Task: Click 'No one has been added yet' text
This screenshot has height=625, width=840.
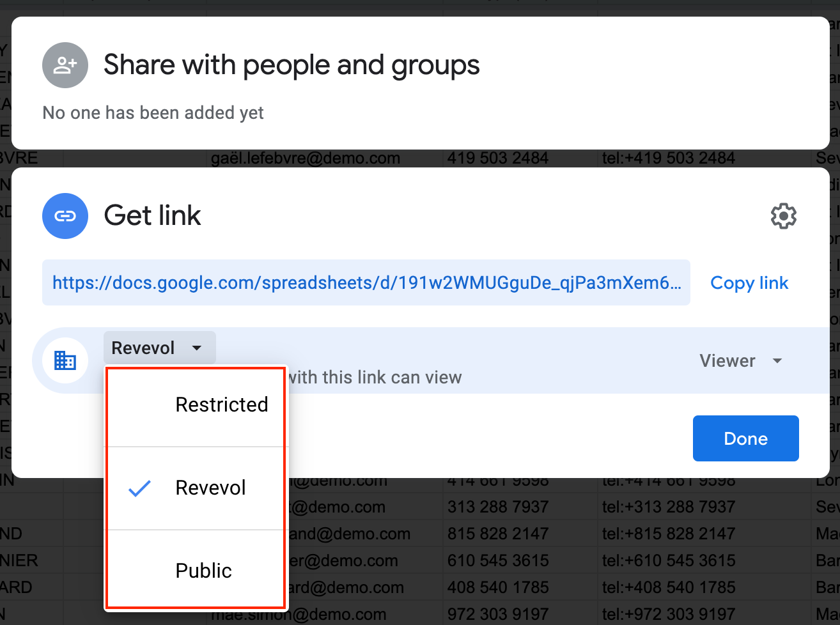Action: 153,113
